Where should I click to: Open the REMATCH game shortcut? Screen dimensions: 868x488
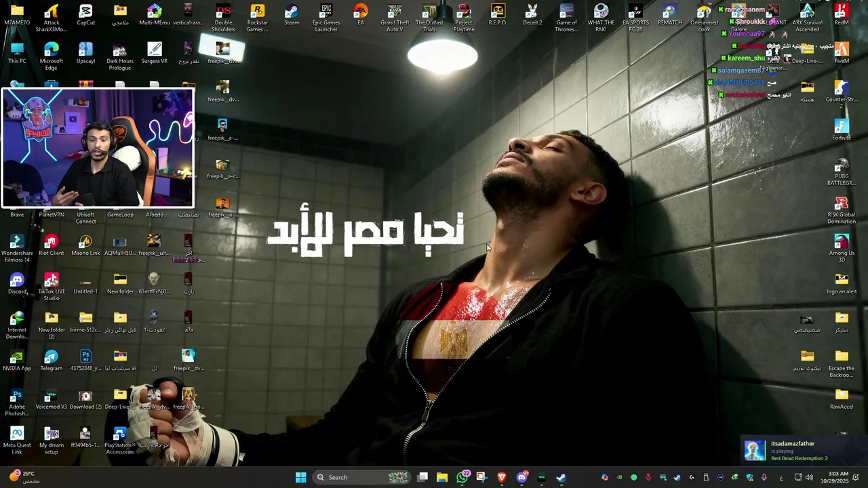pos(670,15)
